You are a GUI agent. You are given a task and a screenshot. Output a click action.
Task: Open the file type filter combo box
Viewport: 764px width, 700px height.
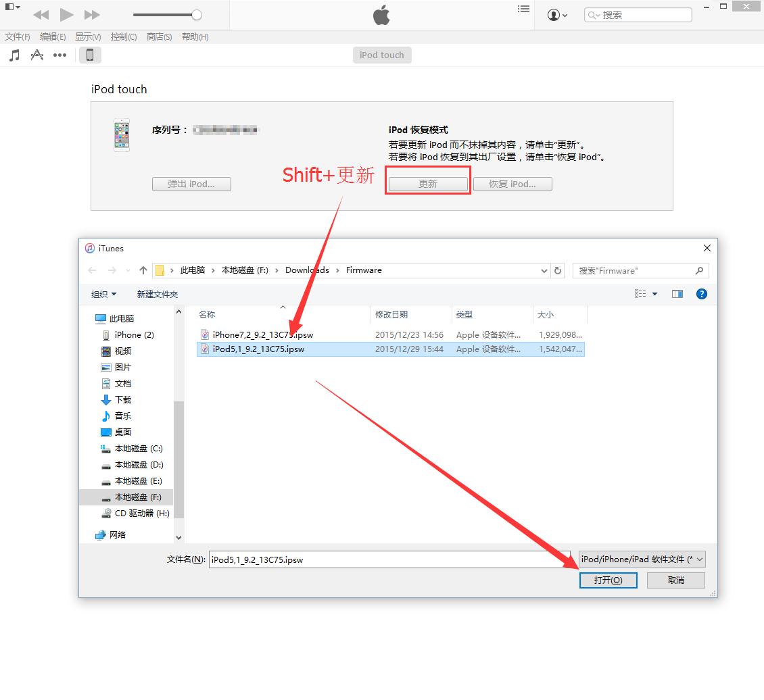[642, 559]
